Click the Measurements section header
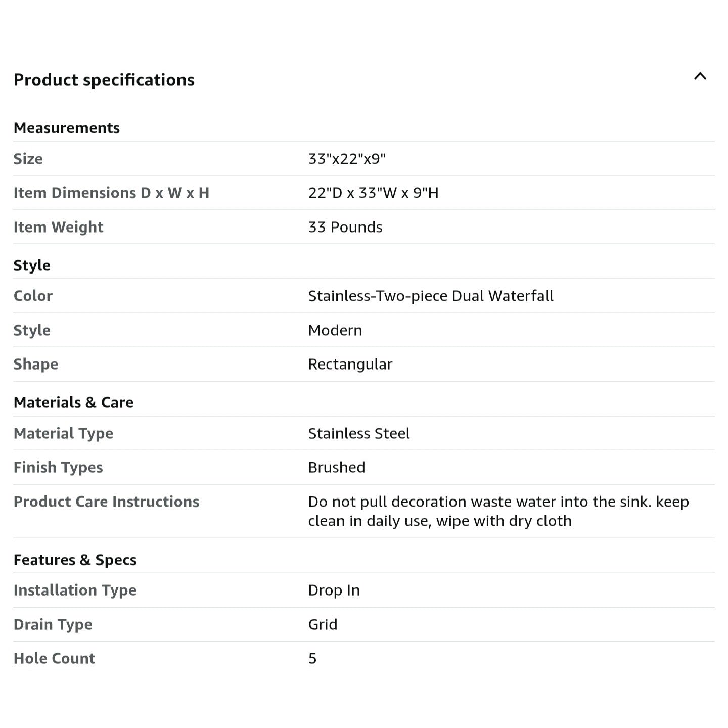 click(x=67, y=128)
